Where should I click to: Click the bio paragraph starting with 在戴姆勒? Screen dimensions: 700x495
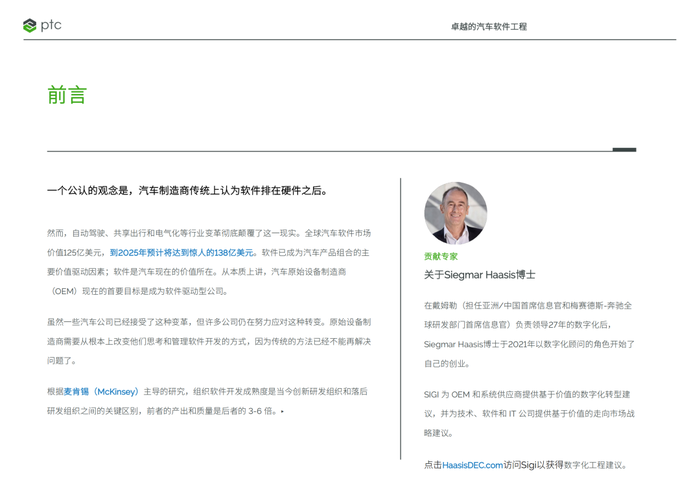(x=529, y=334)
